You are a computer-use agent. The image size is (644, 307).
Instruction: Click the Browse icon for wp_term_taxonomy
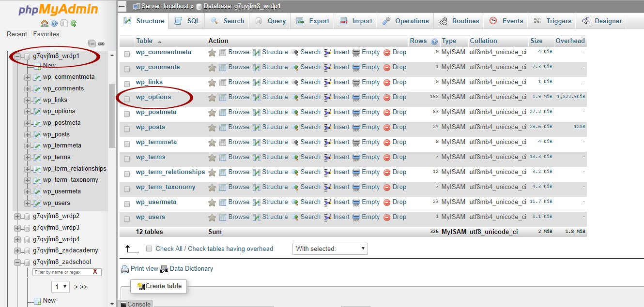pyautogui.click(x=223, y=188)
